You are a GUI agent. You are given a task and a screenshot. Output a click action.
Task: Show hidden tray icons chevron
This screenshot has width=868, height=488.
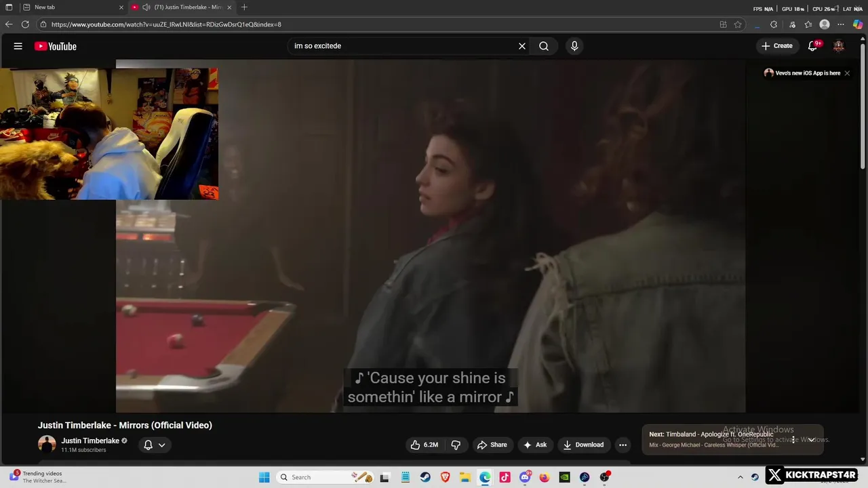coord(741,477)
